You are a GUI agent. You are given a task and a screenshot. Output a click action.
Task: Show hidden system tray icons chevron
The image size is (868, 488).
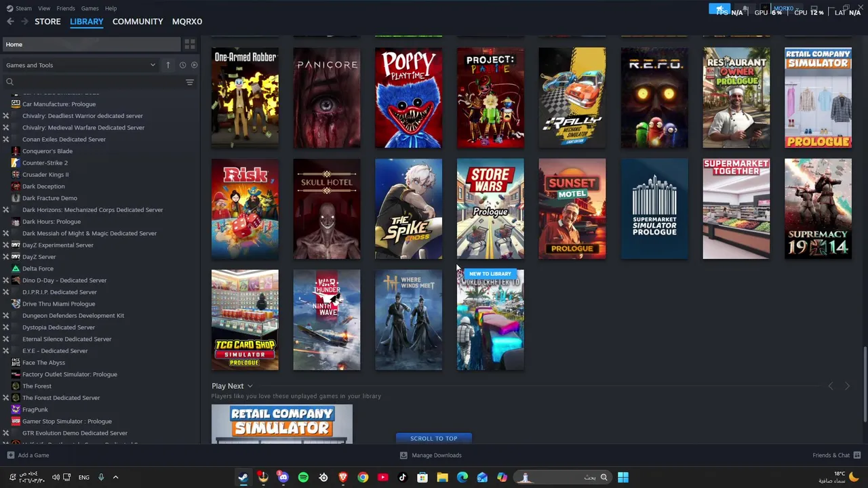tap(115, 477)
